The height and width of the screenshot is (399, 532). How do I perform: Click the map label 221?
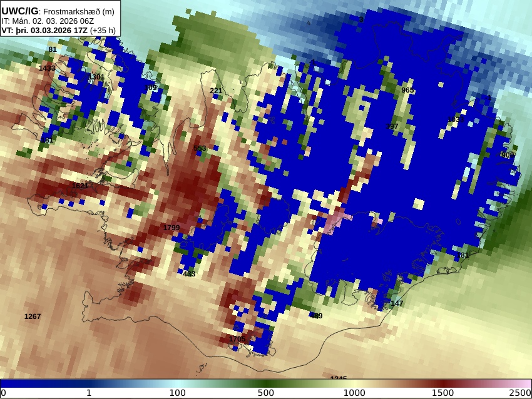coord(216,91)
